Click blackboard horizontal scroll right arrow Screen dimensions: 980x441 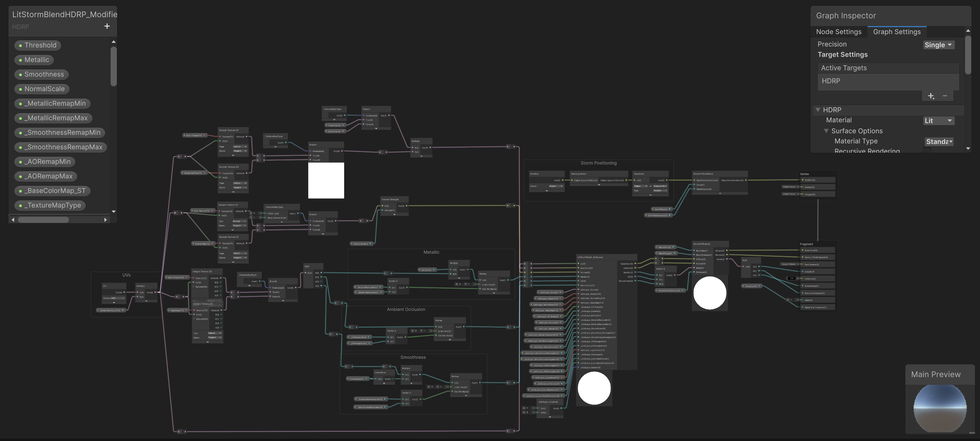click(x=105, y=220)
